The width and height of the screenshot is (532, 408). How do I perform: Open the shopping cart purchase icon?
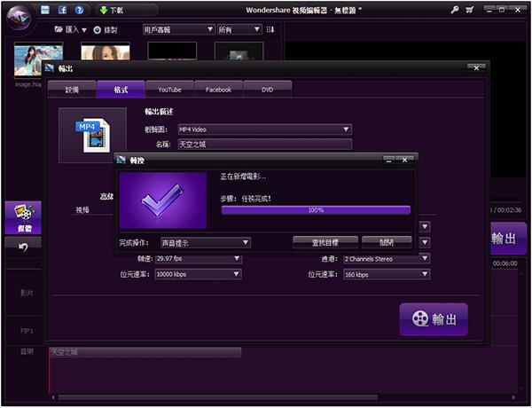[x=470, y=10]
